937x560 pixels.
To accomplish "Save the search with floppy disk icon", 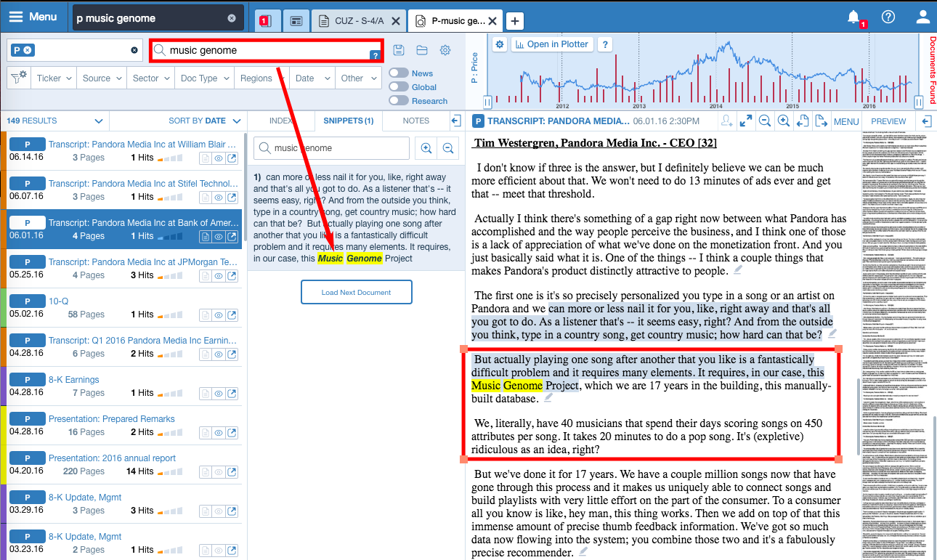I will pyautogui.click(x=398, y=50).
